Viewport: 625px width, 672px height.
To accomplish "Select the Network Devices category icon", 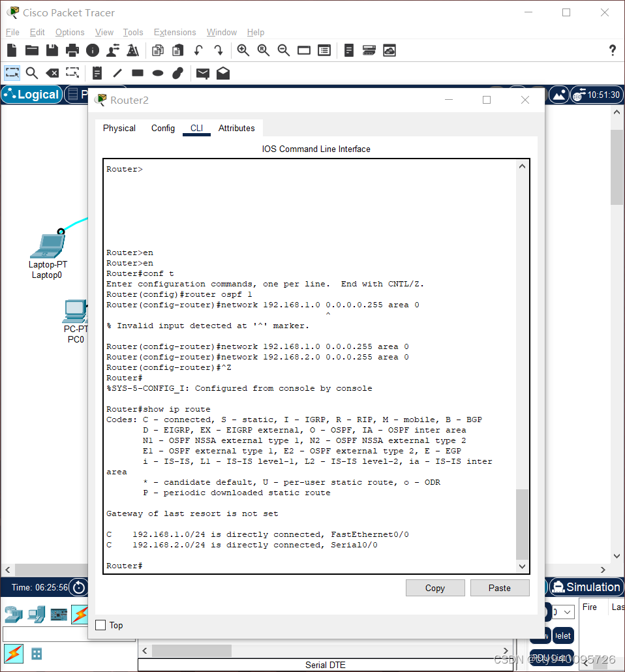I will (x=14, y=615).
